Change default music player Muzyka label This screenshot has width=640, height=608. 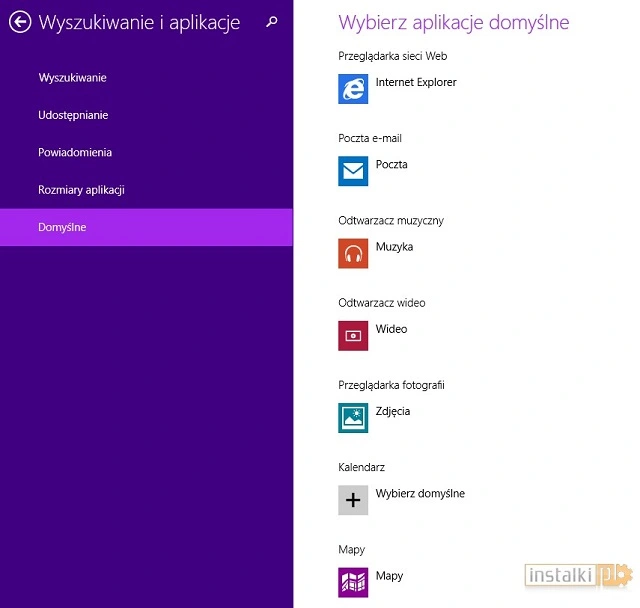(x=394, y=247)
